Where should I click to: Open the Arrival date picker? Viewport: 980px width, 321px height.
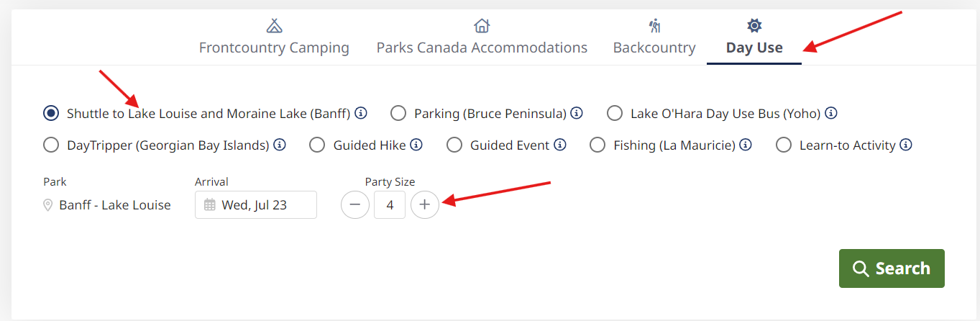point(255,205)
